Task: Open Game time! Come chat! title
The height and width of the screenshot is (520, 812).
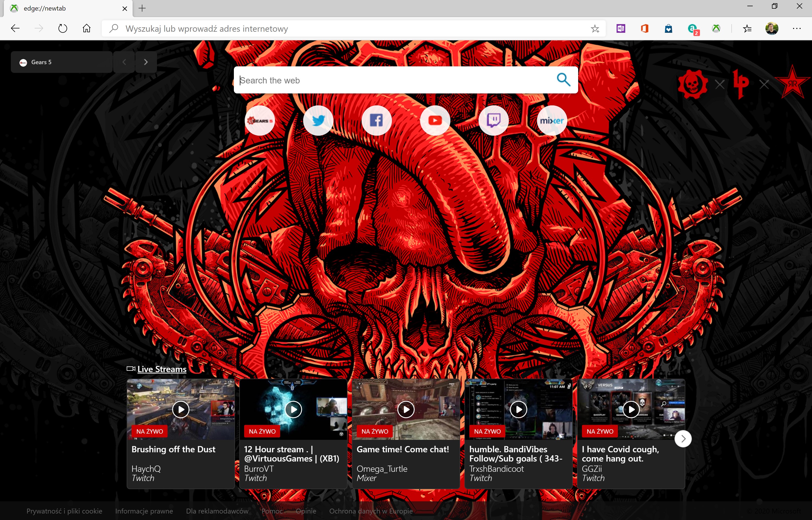Action: [403, 449]
